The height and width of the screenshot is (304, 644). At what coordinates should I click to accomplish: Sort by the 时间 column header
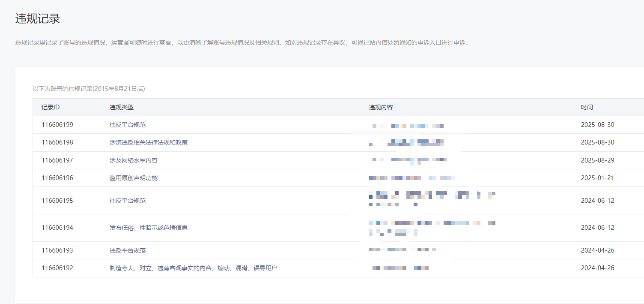tap(587, 107)
